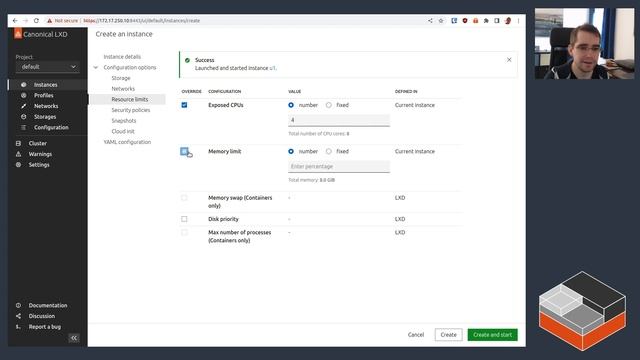Open Networks configuration section

tap(123, 89)
